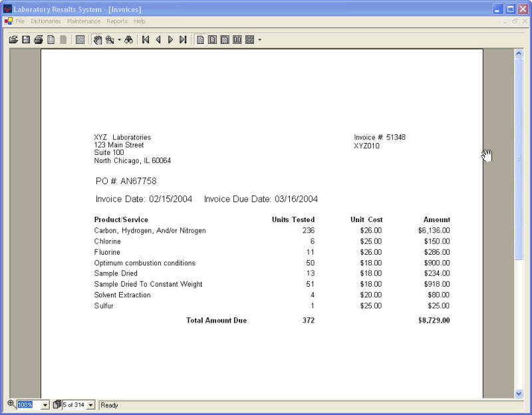Open the File menu

coord(20,21)
